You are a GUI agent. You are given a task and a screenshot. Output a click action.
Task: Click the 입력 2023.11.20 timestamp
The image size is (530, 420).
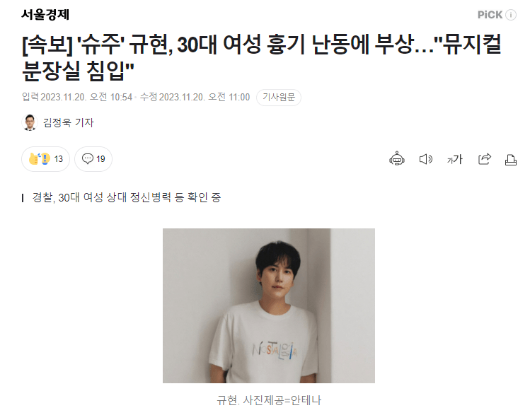click(77, 98)
